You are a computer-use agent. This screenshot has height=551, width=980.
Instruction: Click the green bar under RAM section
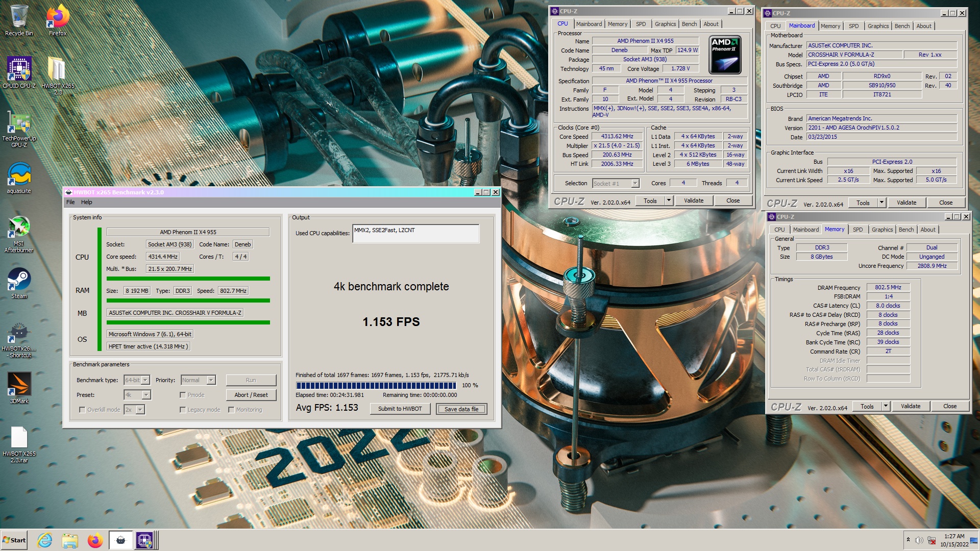click(188, 300)
